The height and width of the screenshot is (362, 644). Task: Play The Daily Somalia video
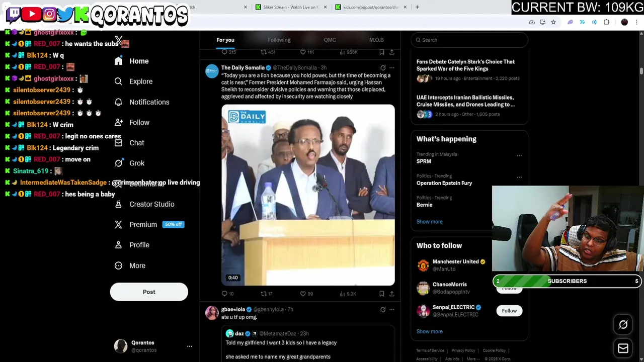(308, 195)
